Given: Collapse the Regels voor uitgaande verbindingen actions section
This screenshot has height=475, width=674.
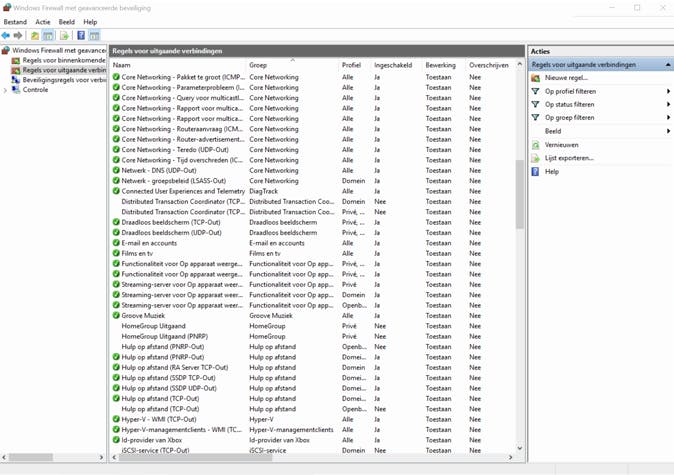Looking at the screenshot, I should click(x=668, y=65).
